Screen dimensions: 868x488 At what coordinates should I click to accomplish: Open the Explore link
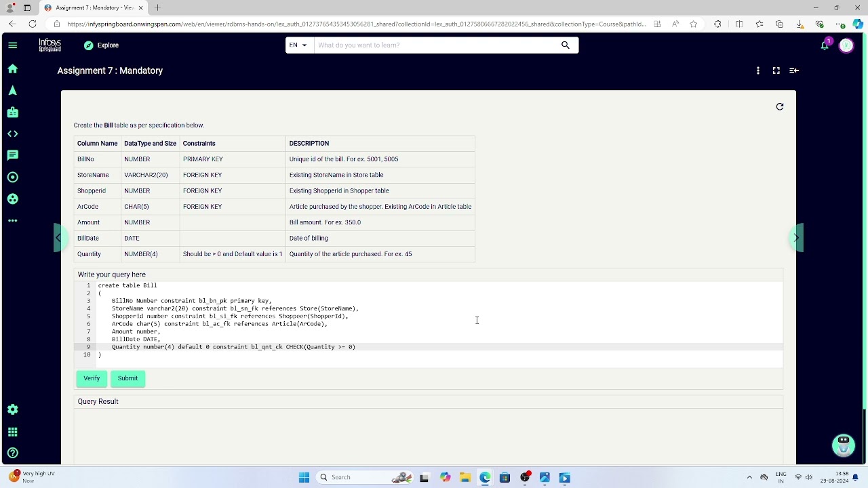pyautogui.click(x=102, y=45)
